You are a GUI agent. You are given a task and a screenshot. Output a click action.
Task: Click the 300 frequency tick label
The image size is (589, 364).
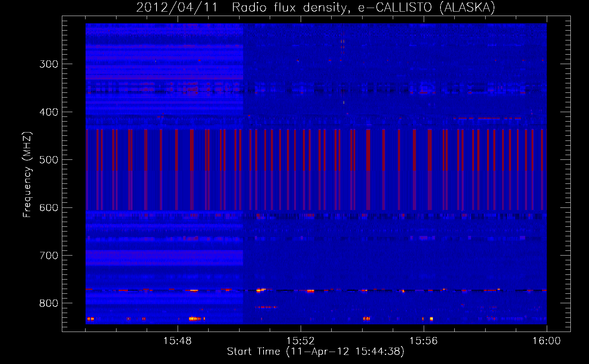tap(49, 64)
